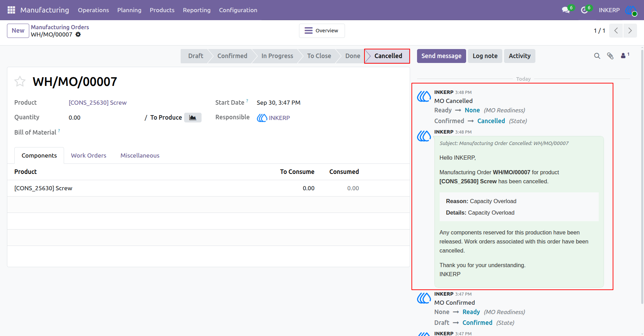Open the Products menu
Viewport: 644px width, 336px height.
pyautogui.click(x=162, y=10)
